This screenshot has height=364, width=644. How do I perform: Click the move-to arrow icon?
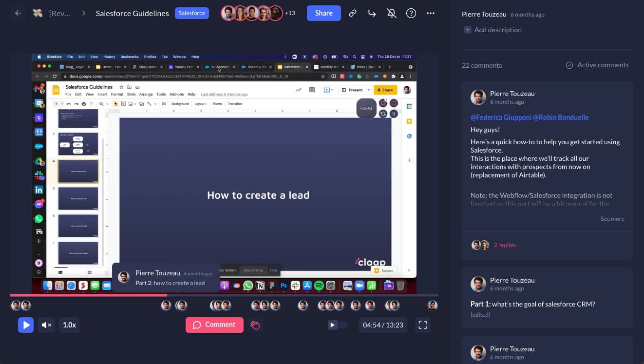(372, 13)
